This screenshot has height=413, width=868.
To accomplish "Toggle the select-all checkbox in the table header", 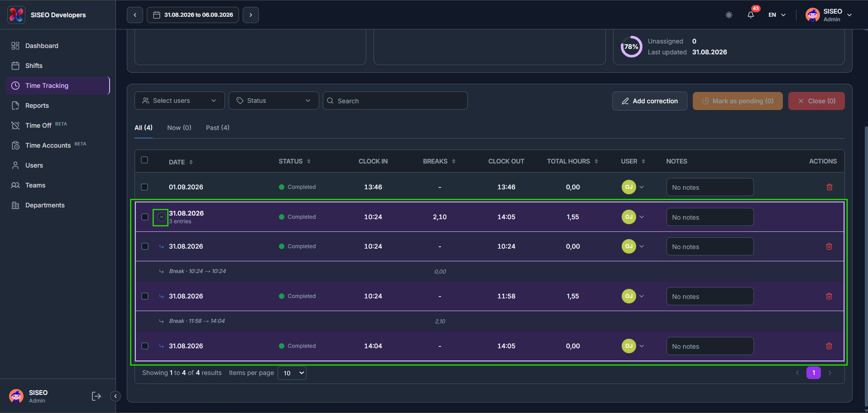I will click(x=144, y=160).
